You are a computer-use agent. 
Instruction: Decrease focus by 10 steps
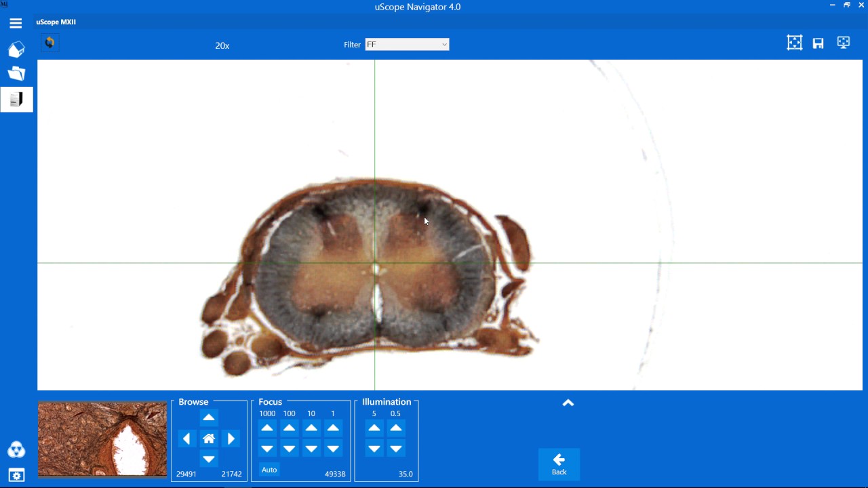tap(311, 449)
